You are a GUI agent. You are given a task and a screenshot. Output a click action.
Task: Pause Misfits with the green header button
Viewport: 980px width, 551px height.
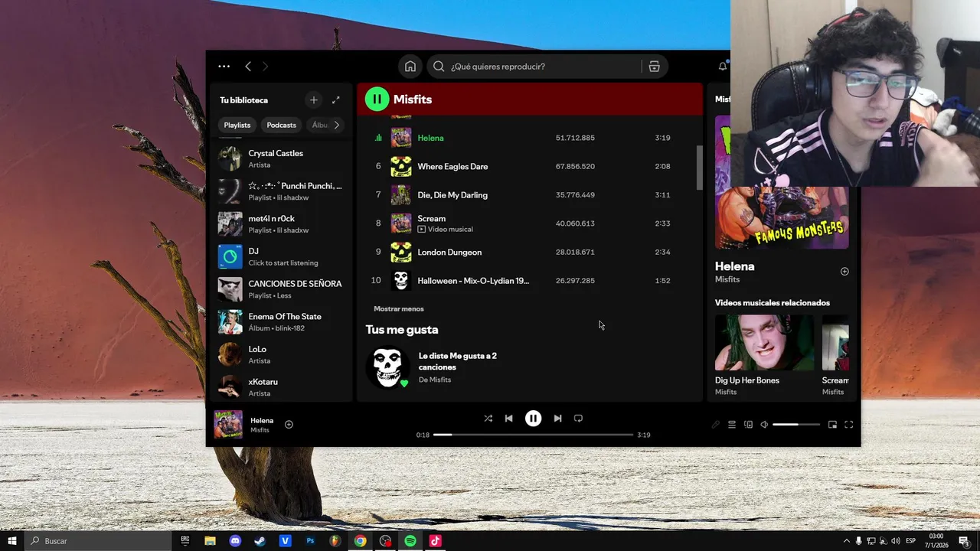tap(377, 99)
